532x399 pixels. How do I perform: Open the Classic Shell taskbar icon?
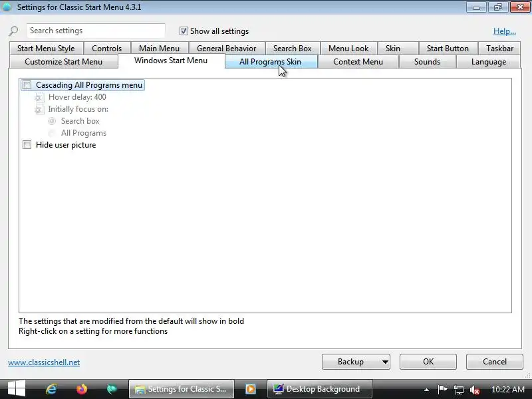point(112,389)
